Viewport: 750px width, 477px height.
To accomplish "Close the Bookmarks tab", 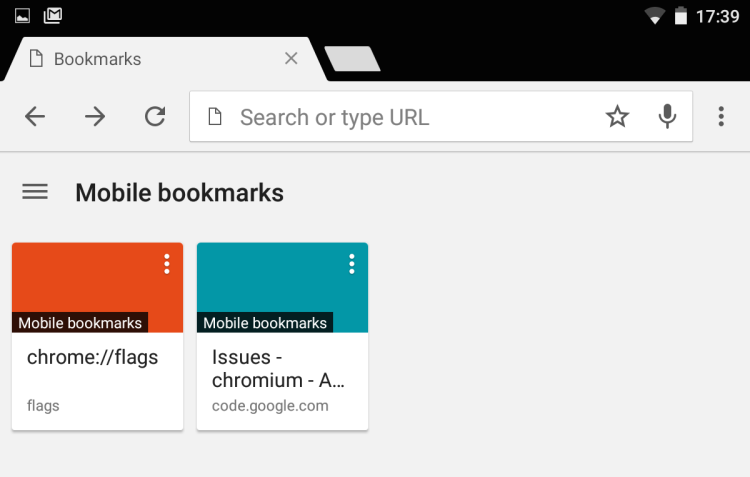I will [291, 58].
